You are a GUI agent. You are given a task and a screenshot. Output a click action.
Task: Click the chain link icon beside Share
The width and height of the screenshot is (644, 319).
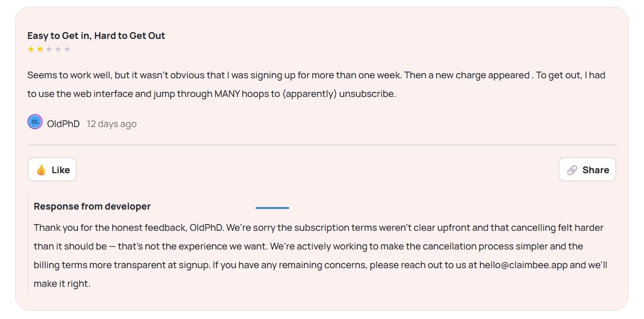pyautogui.click(x=572, y=170)
